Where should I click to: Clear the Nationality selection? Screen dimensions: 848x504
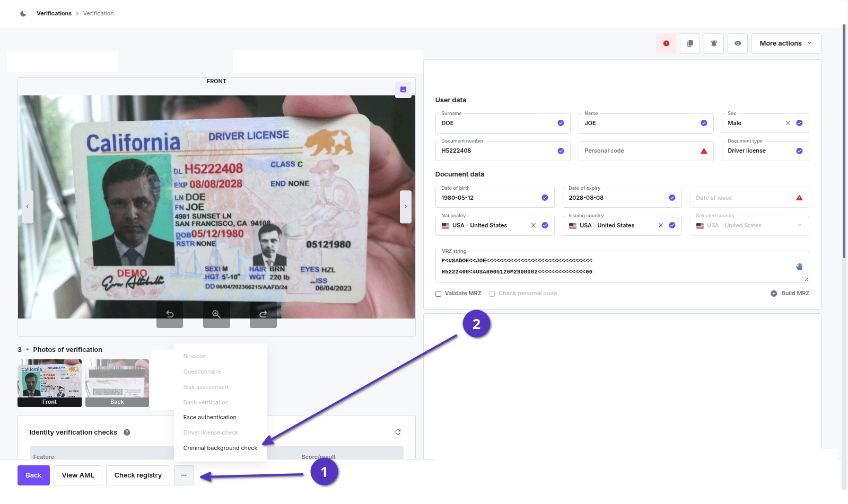click(x=534, y=225)
